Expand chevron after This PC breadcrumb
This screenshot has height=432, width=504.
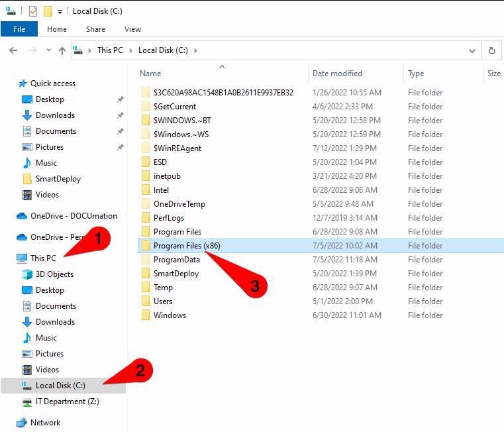pyautogui.click(x=131, y=50)
